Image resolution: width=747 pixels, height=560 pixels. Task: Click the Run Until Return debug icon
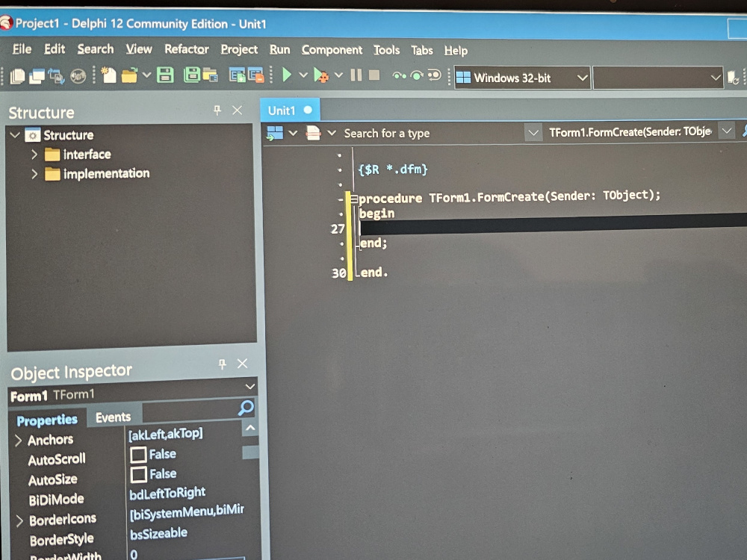pyautogui.click(x=434, y=75)
